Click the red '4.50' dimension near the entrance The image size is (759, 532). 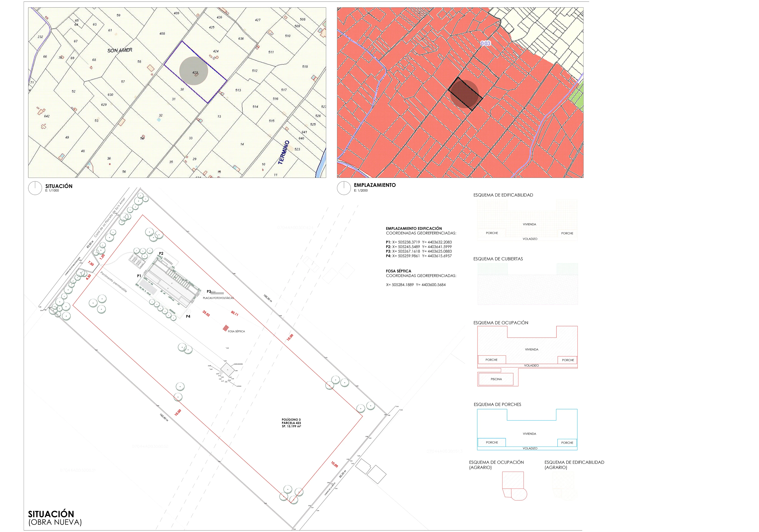[89, 277]
